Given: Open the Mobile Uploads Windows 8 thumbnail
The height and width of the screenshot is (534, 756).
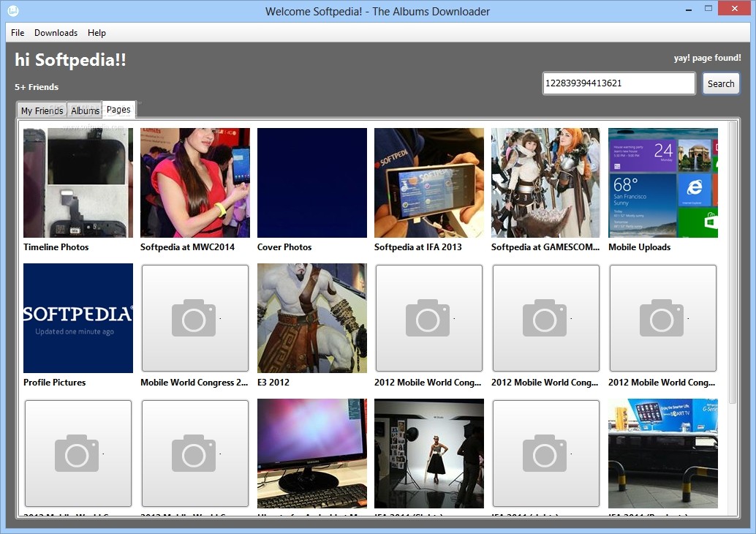Looking at the screenshot, I should (663, 182).
